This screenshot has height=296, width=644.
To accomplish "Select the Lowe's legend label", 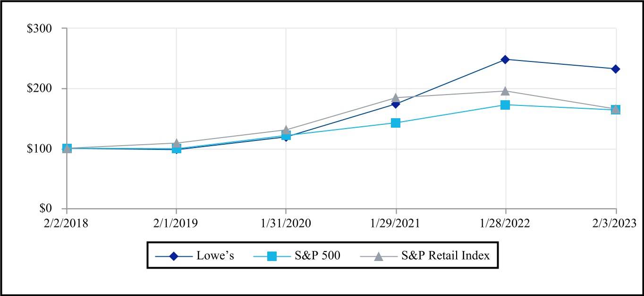I will click(x=215, y=256).
